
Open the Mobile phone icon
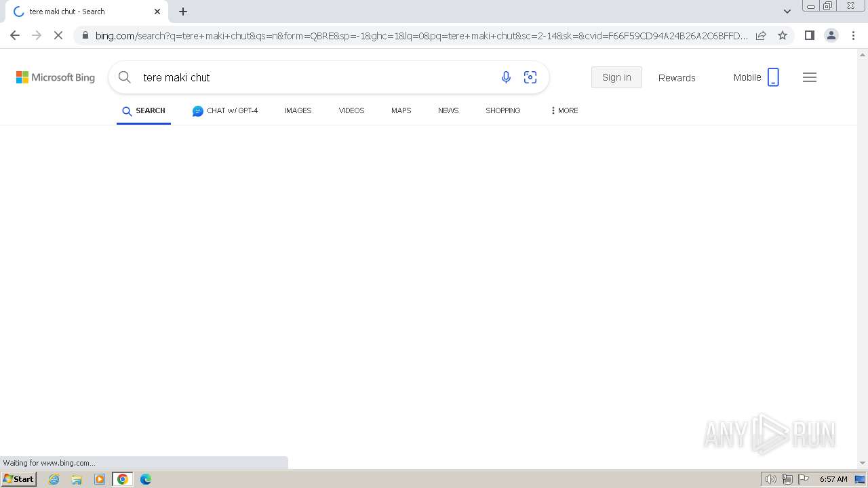(773, 77)
